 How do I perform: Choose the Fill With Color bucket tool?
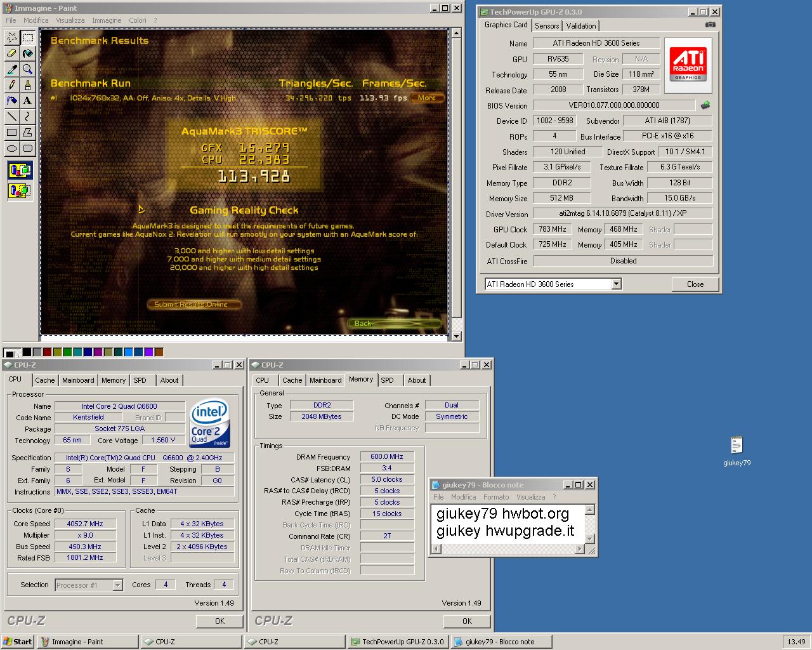coord(28,53)
